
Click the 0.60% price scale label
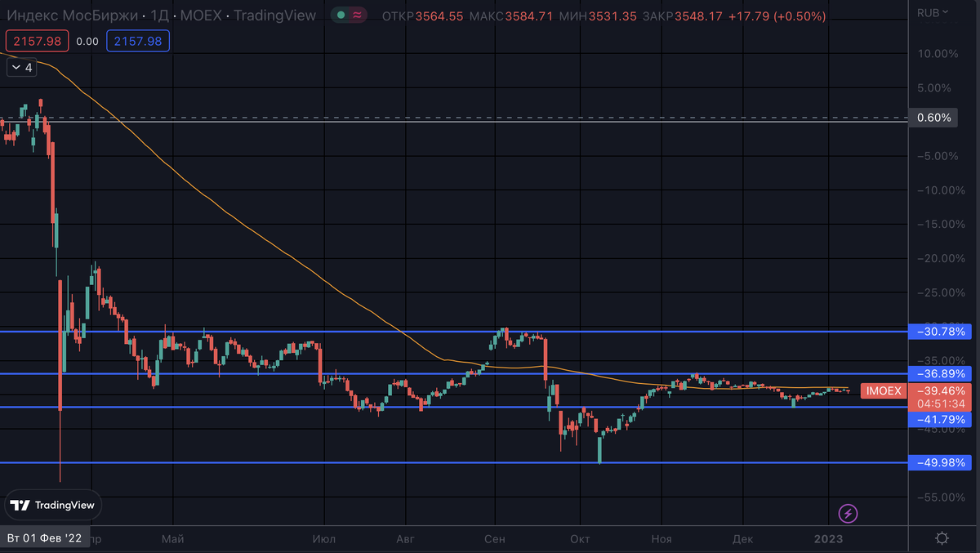coord(934,118)
